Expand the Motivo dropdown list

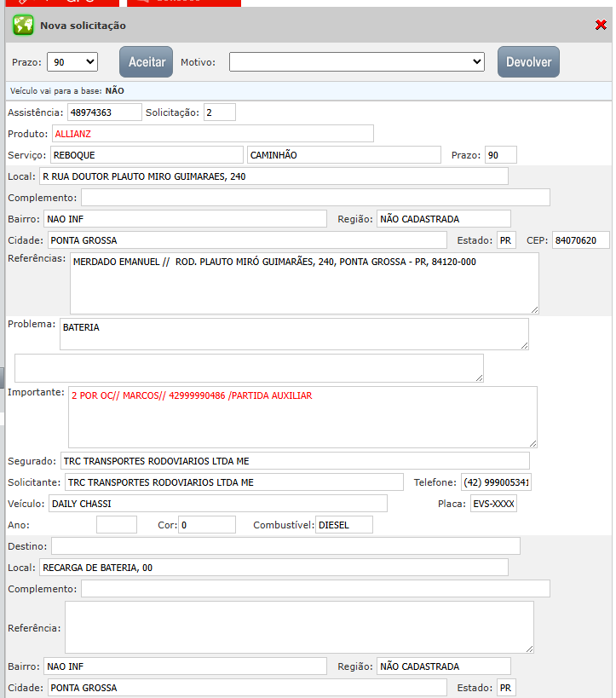coord(356,62)
